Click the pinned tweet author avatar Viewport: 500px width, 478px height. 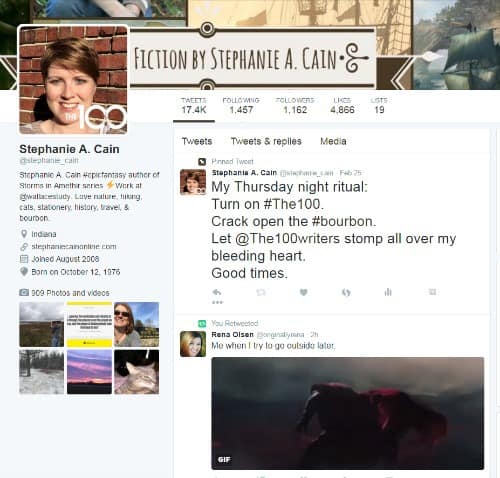pyautogui.click(x=193, y=182)
